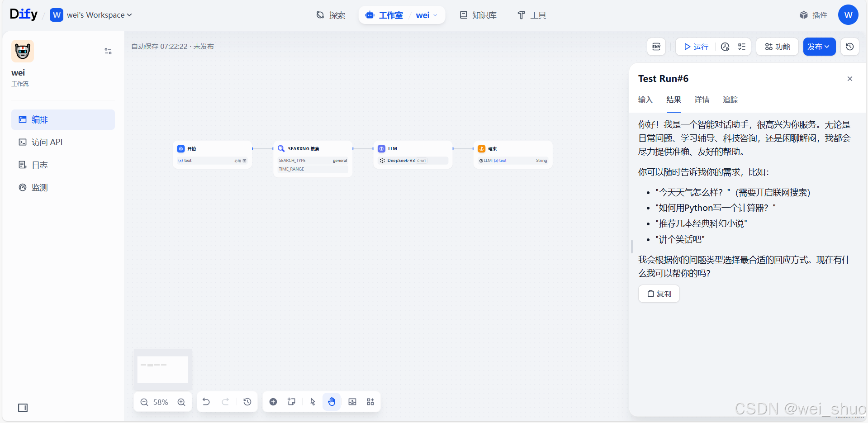Switch to the 结果 tab
Screen dimensions: 868x423
coord(674,100)
